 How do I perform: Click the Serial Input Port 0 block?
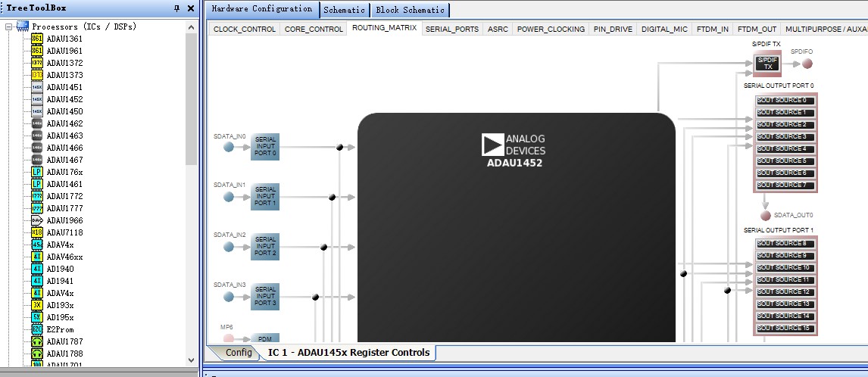click(x=265, y=147)
